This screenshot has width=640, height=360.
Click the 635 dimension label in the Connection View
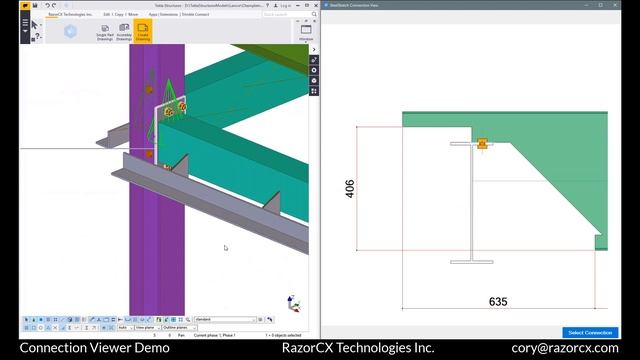tap(498, 302)
